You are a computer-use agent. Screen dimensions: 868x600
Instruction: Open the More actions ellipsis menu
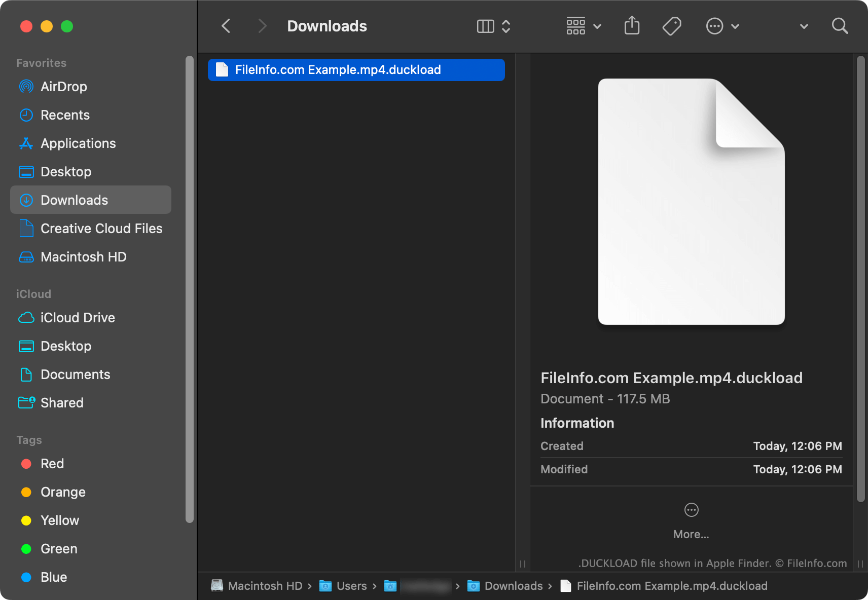(714, 26)
